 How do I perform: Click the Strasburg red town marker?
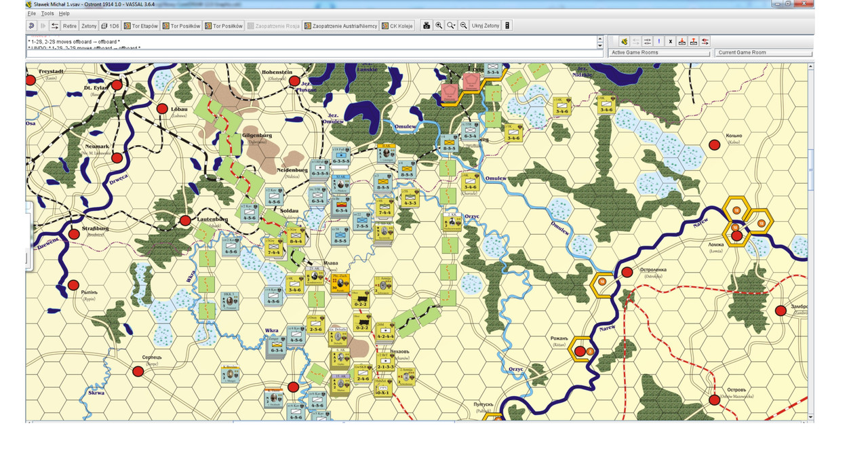pyautogui.click(x=73, y=235)
